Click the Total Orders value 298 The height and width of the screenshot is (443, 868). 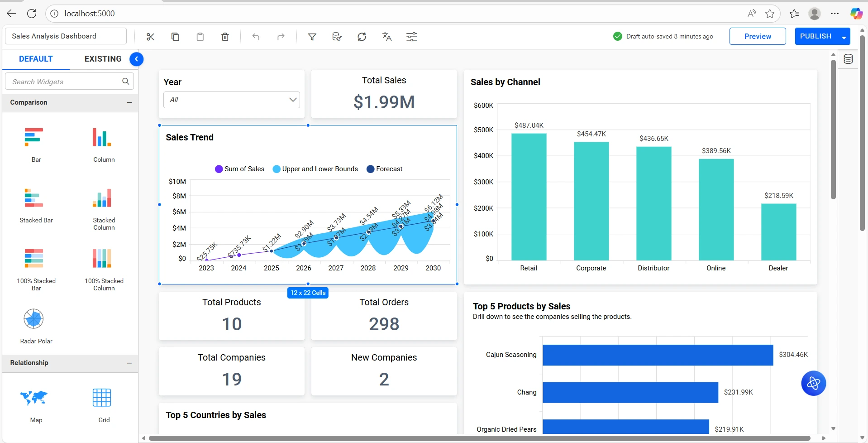pos(384,324)
